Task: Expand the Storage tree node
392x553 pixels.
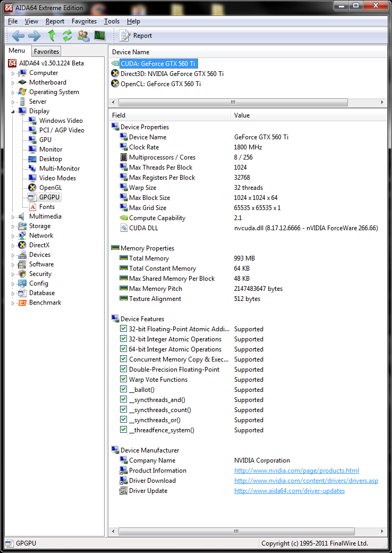Action: (13, 227)
